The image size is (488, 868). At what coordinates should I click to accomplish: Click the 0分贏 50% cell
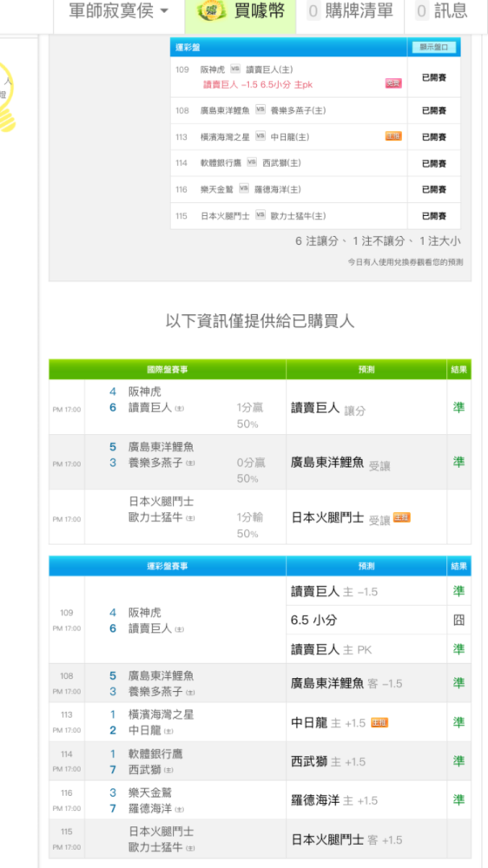coord(250,470)
